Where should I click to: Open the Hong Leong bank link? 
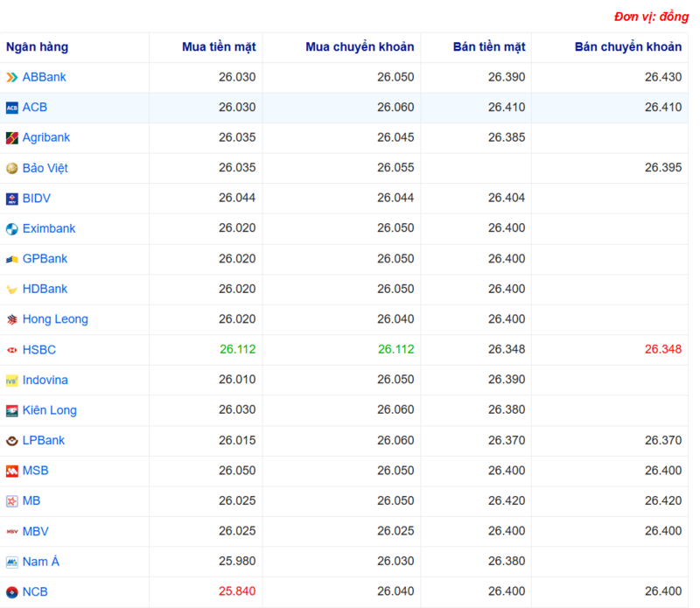(55, 319)
